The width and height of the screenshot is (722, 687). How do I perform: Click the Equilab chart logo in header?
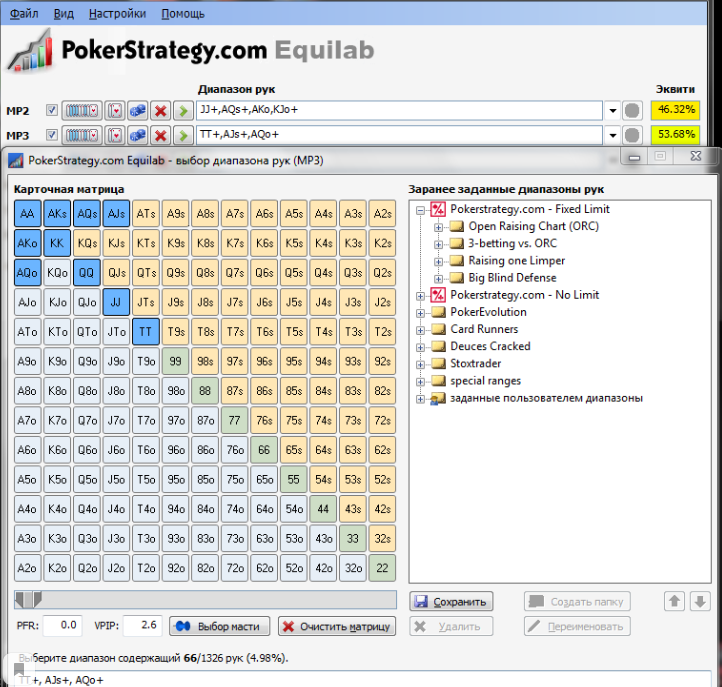(30, 51)
